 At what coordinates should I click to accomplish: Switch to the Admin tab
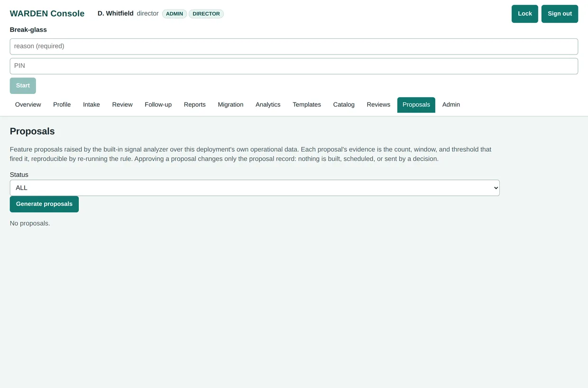tap(451, 105)
